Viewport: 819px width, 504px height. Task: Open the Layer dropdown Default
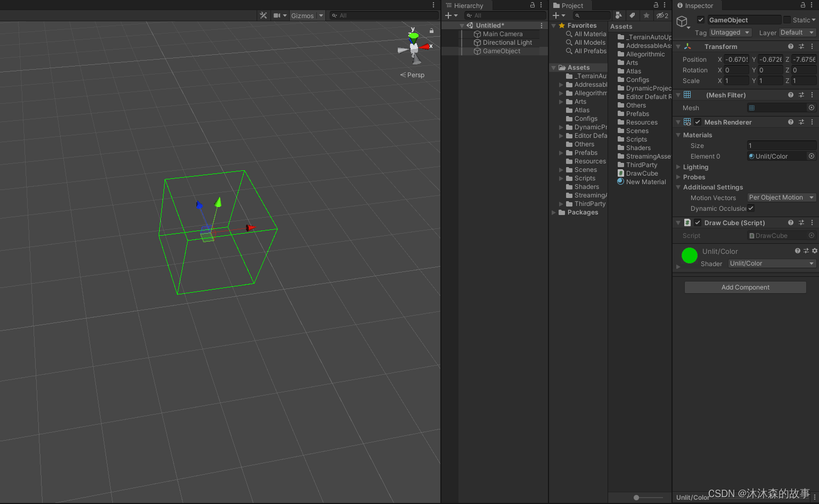797,32
